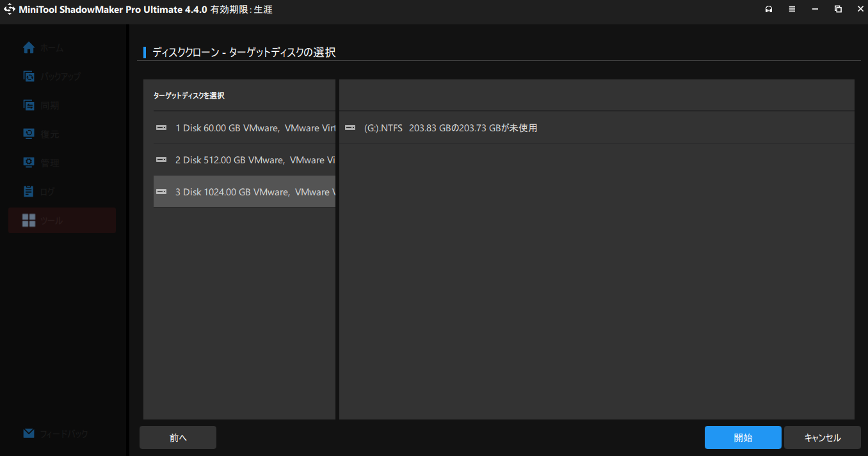Screen dimensions: 868x456
Task: Open the 同期 menu item
Action: 50,106
